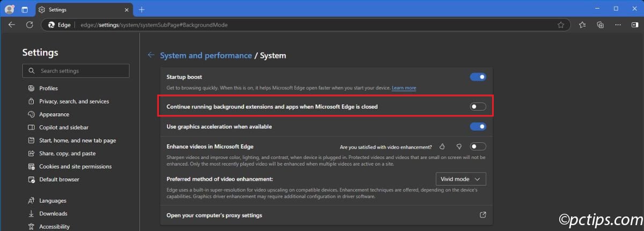Open a new tab with plus button
Image resolution: width=644 pixels, height=231 pixels.
coord(142,10)
